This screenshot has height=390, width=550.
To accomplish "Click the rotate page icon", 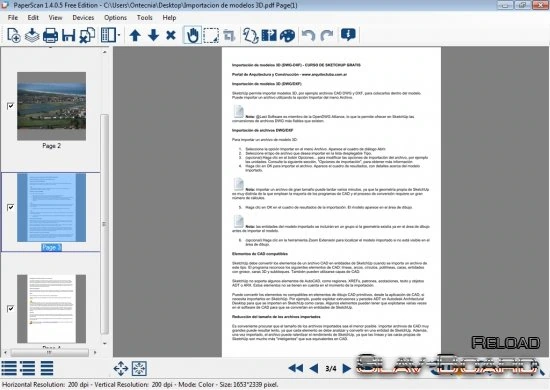I will (251, 35).
